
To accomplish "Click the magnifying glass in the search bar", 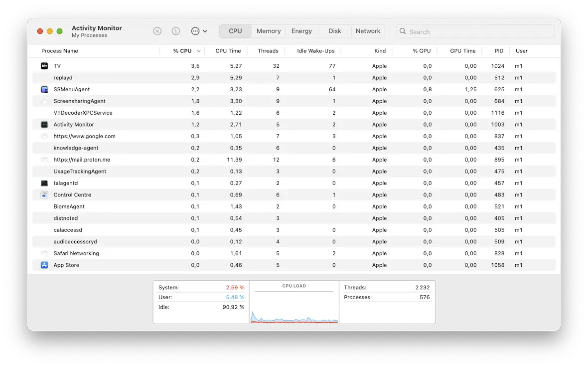I will click(402, 31).
